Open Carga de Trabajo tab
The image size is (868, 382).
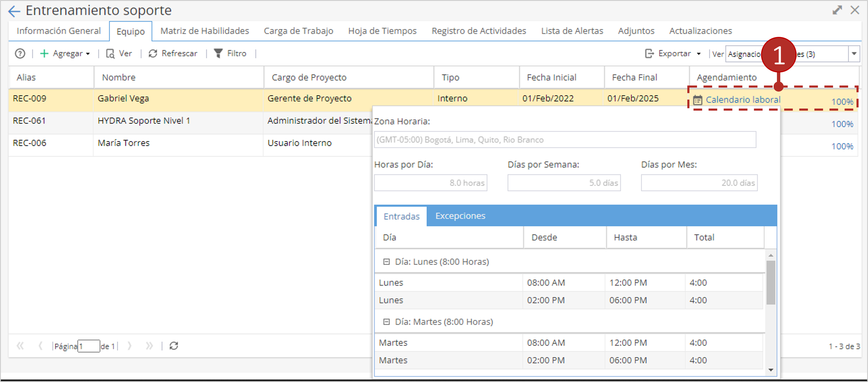pyautogui.click(x=298, y=31)
